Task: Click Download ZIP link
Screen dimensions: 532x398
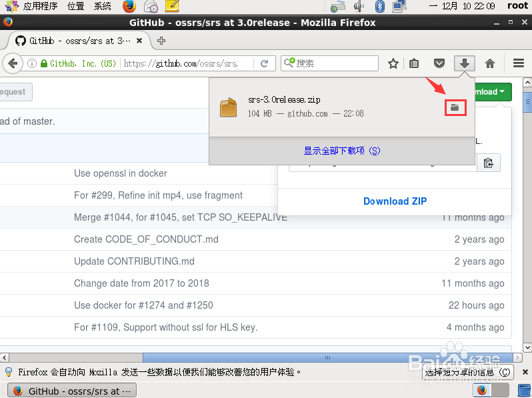Action: [x=395, y=201]
